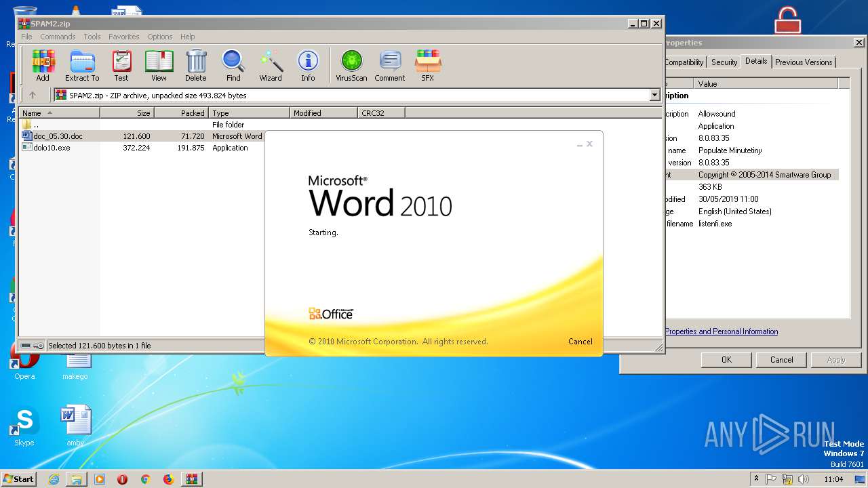
Task: Click the volume speaker tray icon
Action: pyautogui.click(x=804, y=479)
